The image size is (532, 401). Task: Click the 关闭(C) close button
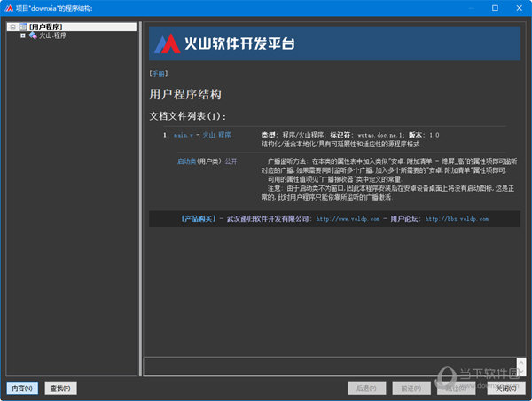506,389
